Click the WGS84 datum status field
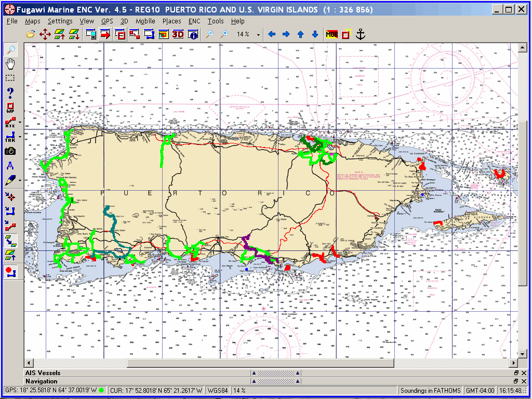The width and height of the screenshot is (532, 399). [218, 390]
